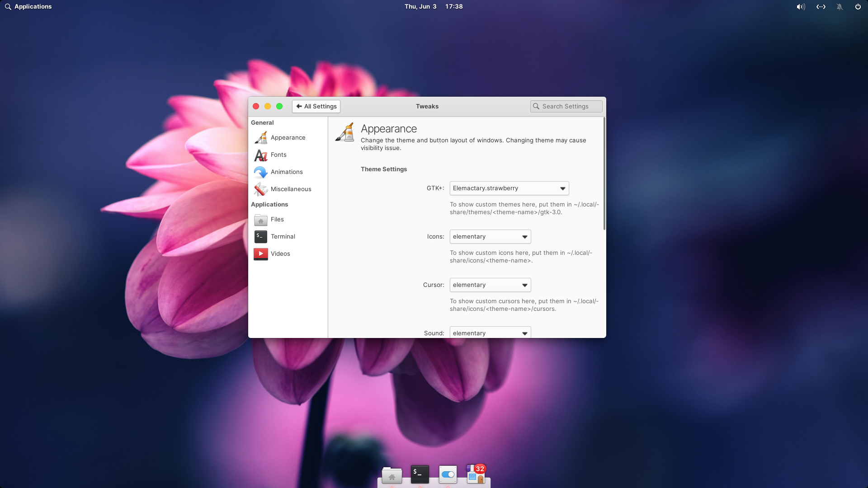Screen dimensions: 868x488
Task: Open Terminal from the dock
Action: 420,474
